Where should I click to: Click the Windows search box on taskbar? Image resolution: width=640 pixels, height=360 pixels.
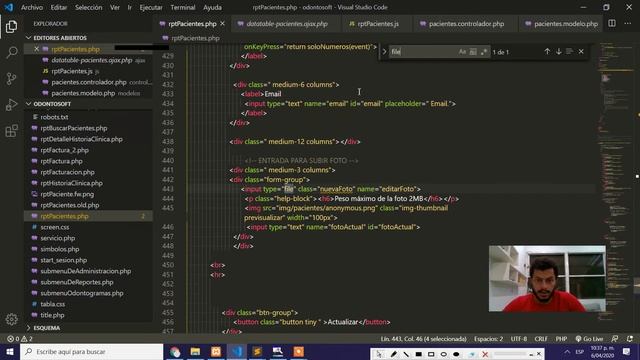click(91, 351)
